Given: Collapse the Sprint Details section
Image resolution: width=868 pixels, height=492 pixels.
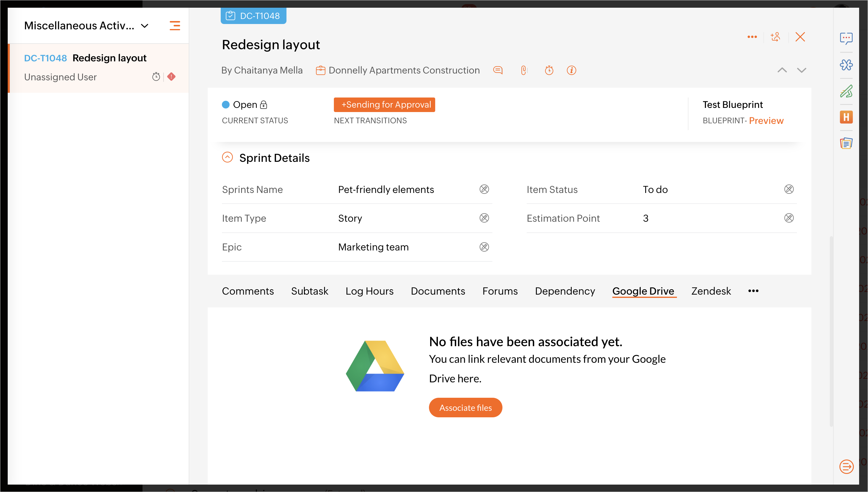Looking at the screenshot, I should click(x=227, y=157).
